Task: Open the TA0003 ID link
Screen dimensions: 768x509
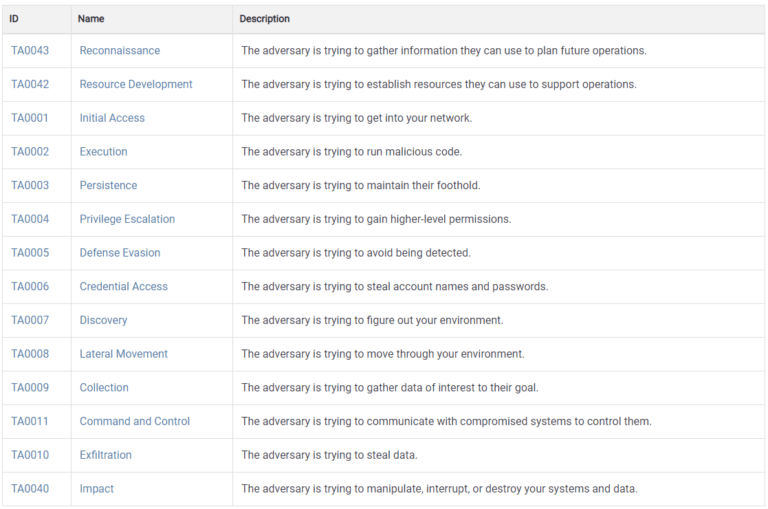Action: pos(30,186)
